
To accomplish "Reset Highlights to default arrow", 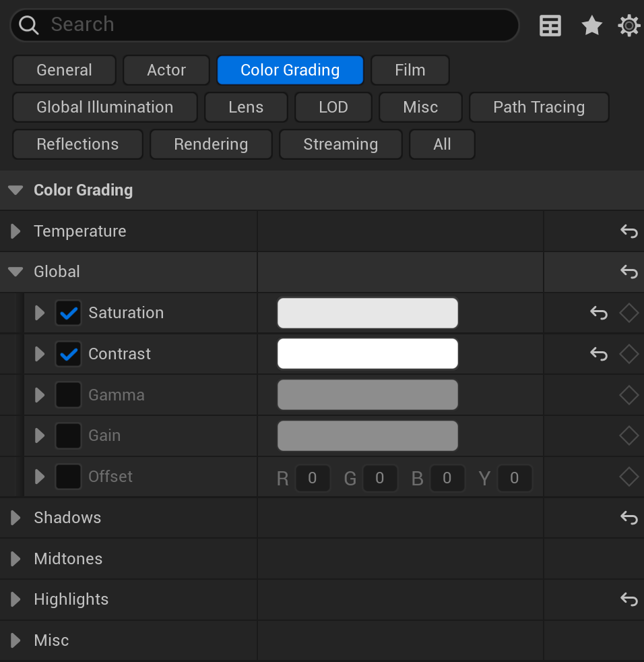I will 629,599.
